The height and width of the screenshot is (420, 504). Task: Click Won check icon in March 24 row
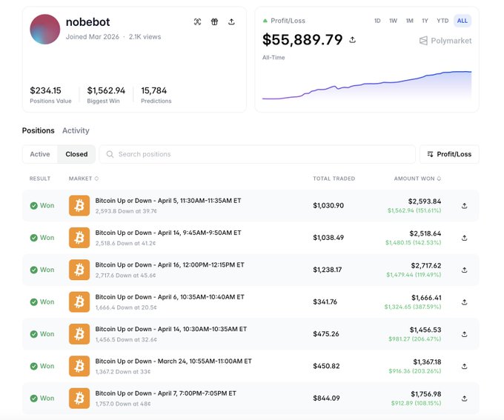click(x=34, y=367)
